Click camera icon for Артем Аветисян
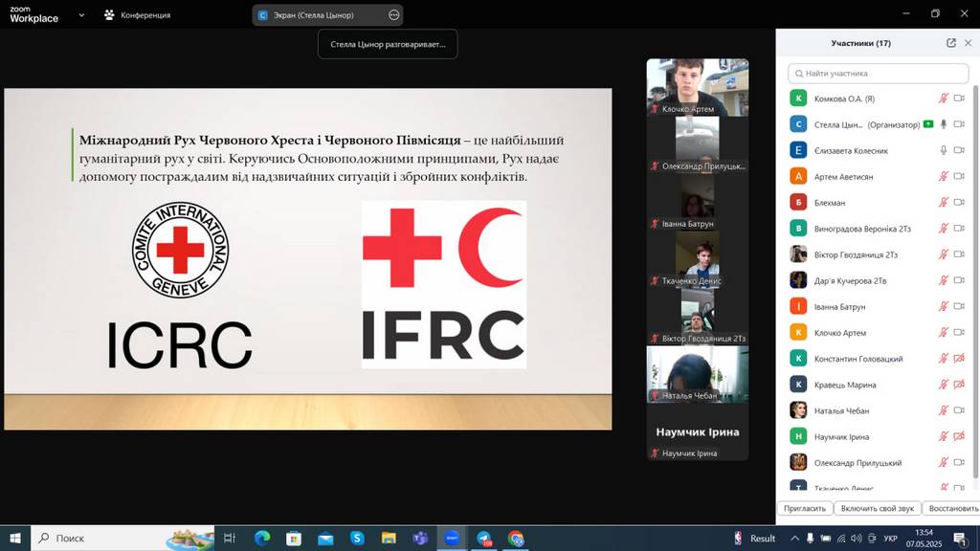The height and width of the screenshot is (551, 980). (x=959, y=176)
